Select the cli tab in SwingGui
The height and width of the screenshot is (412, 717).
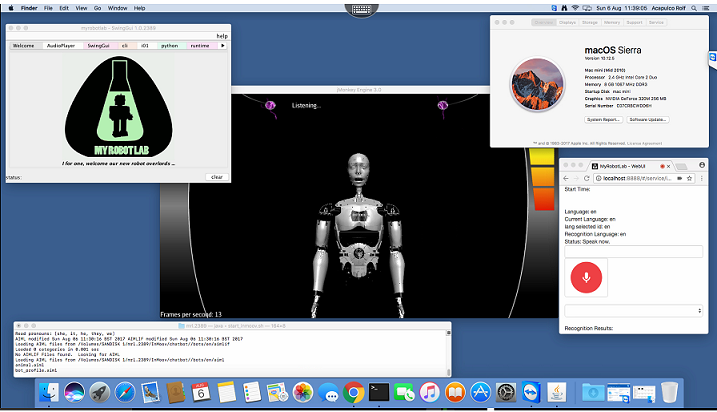(x=124, y=46)
